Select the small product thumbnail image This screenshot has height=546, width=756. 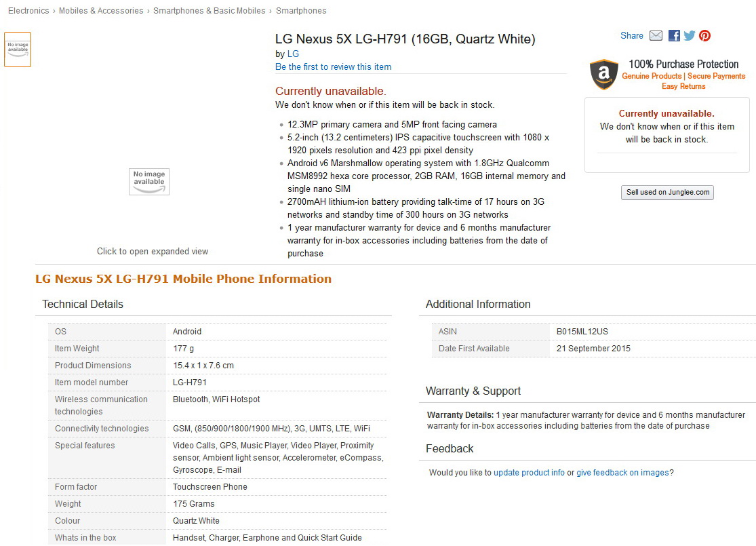click(18, 50)
